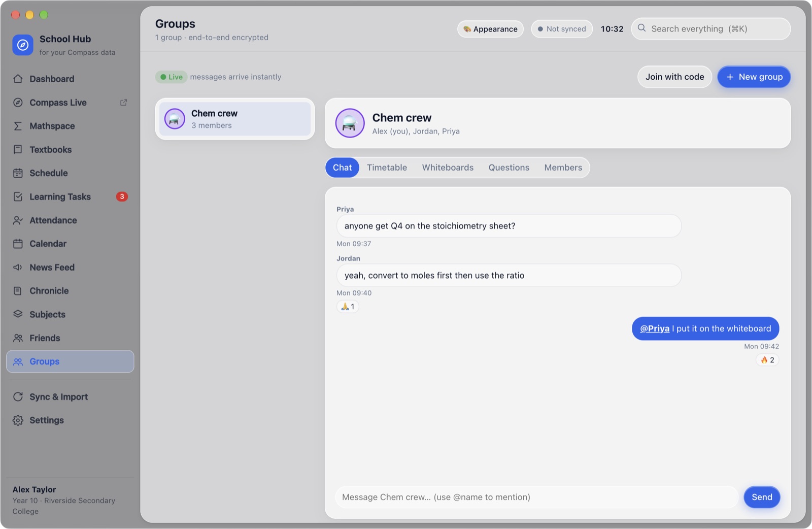
Task: Click the Chem crew header avatar
Action: pyautogui.click(x=350, y=123)
